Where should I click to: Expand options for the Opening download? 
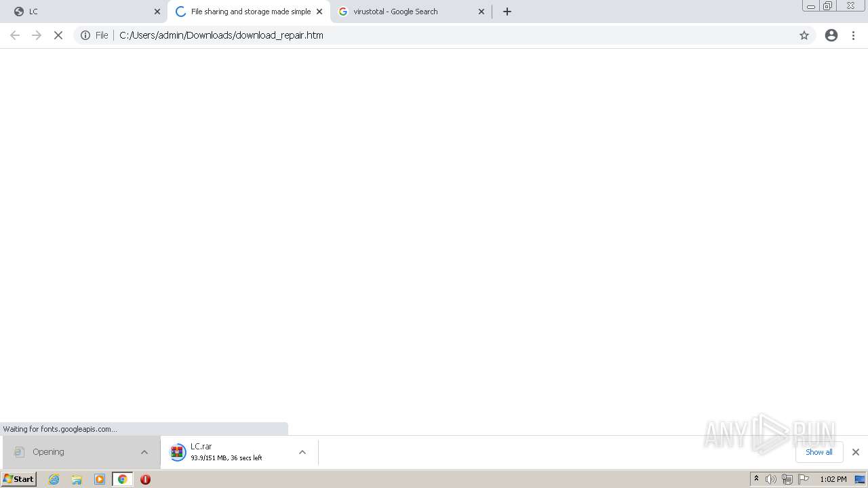pos(144,452)
